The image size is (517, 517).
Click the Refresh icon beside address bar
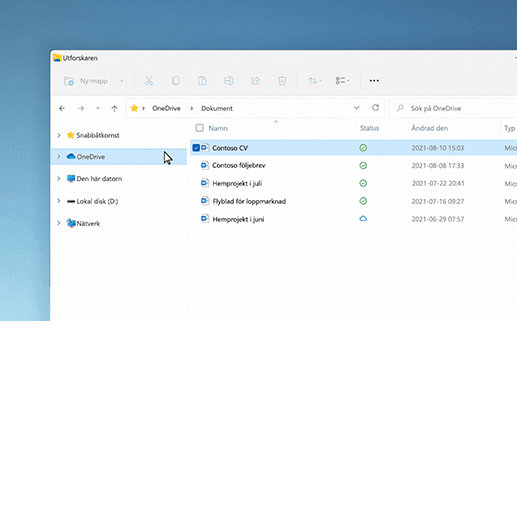pyautogui.click(x=376, y=108)
